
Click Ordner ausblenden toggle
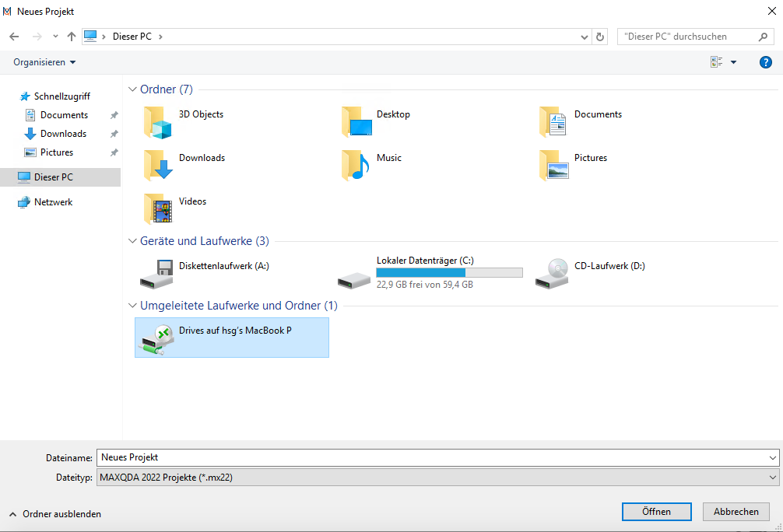pos(55,514)
